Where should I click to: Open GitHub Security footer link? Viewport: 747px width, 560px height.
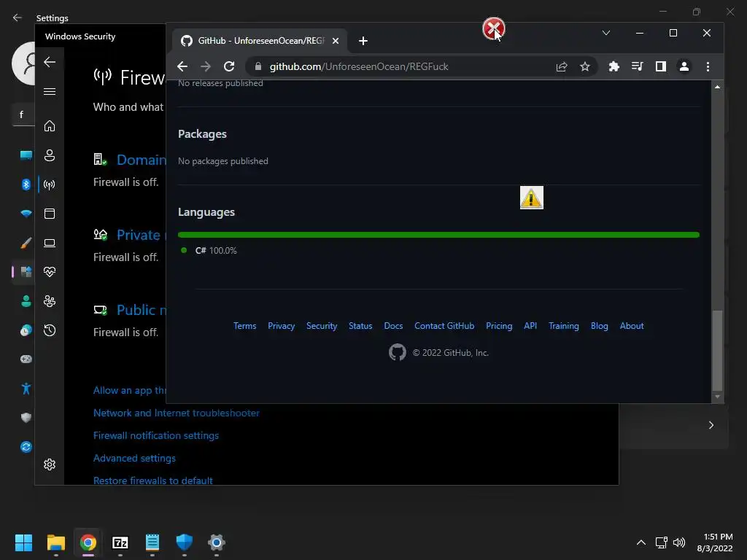[322, 326]
